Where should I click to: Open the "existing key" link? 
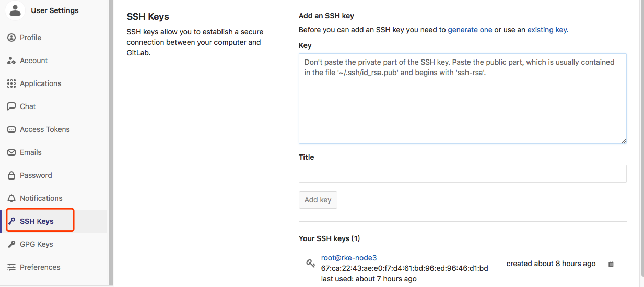547,30
